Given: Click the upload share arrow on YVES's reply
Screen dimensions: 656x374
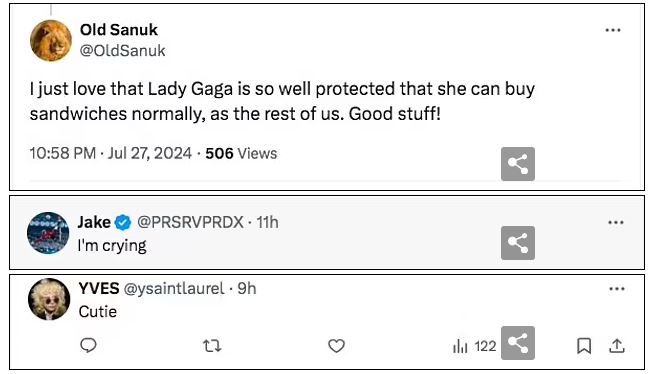Looking at the screenshot, I should [617, 346].
